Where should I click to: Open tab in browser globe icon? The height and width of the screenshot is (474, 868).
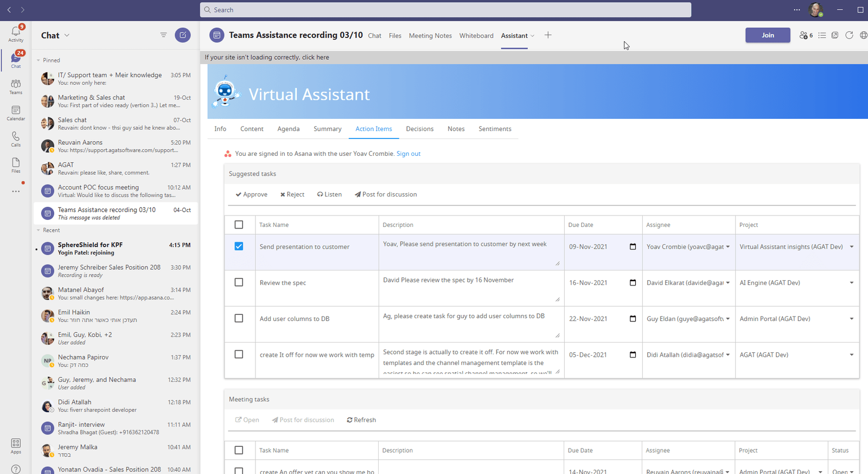tap(864, 35)
